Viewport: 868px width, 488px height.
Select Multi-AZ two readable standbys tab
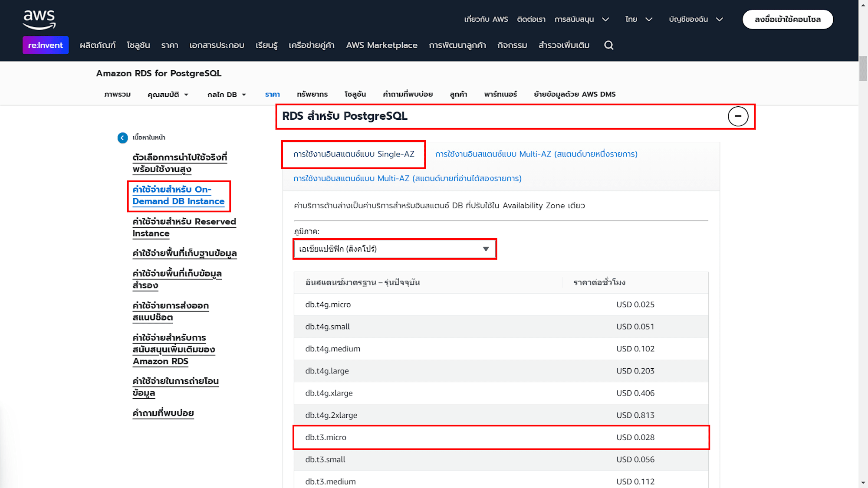click(408, 178)
